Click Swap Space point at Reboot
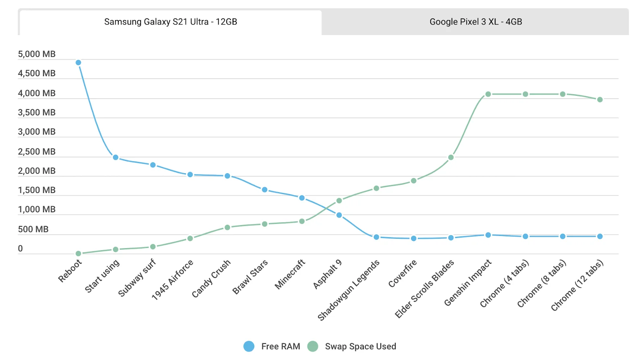Image resolution: width=644 pixels, height=358 pixels. tap(78, 254)
